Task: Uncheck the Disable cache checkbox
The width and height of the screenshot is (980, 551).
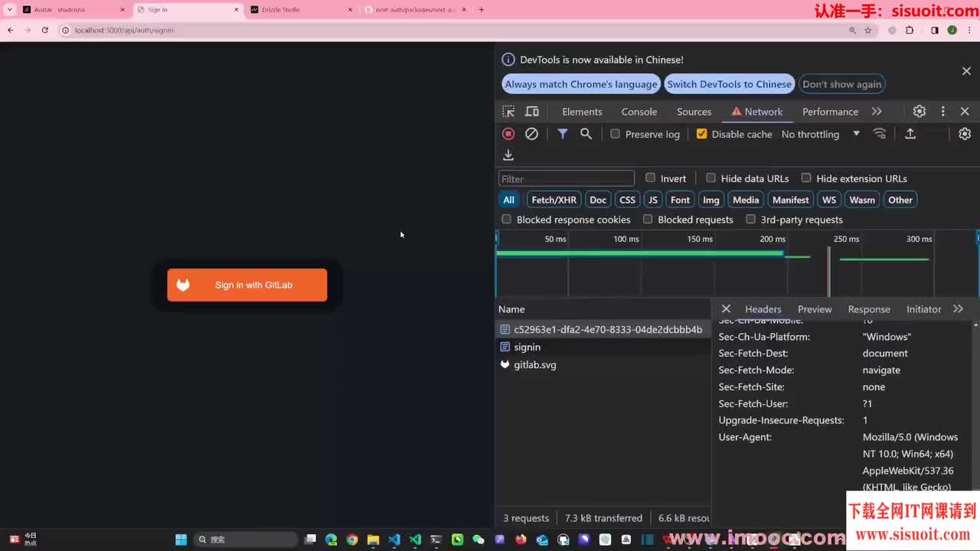Action: point(702,134)
